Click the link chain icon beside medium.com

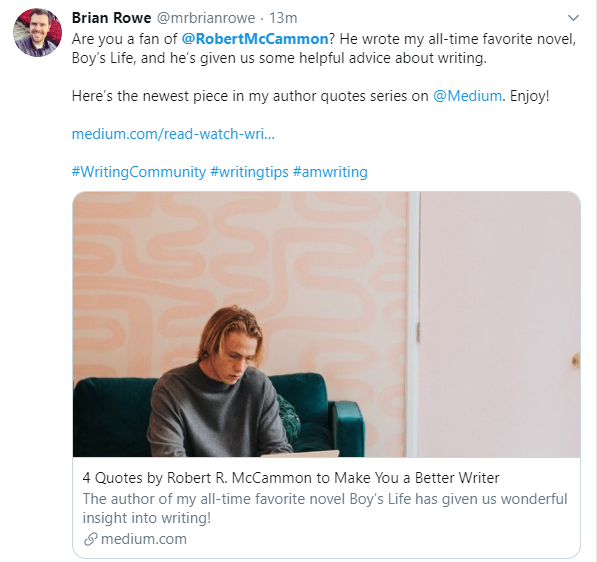tap(91, 539)
